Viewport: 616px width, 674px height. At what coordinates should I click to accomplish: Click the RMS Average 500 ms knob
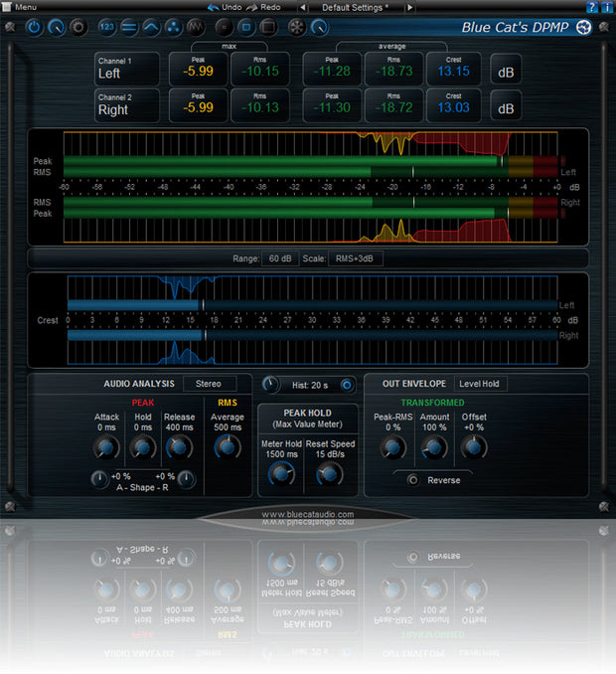coord(228,447)
